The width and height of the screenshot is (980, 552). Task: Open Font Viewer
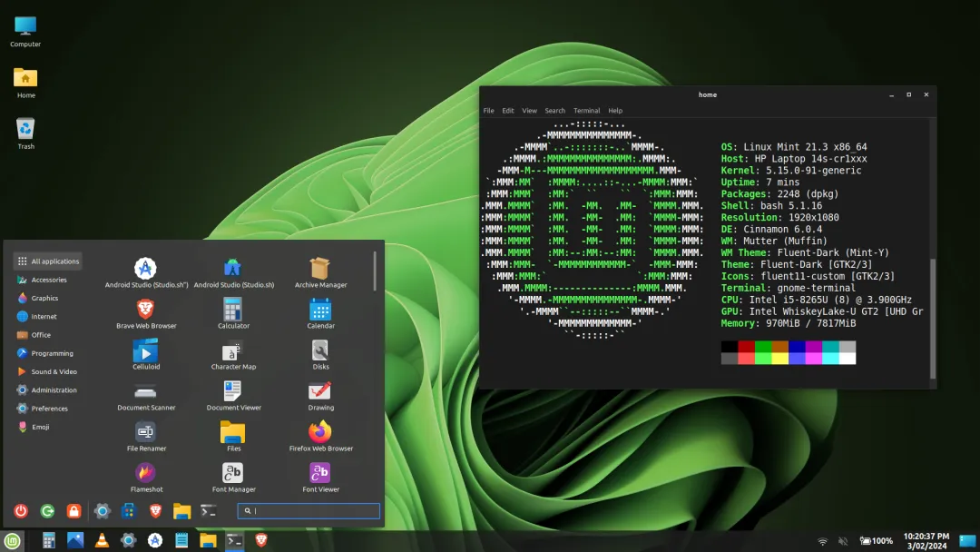click(x=320, y=478)
